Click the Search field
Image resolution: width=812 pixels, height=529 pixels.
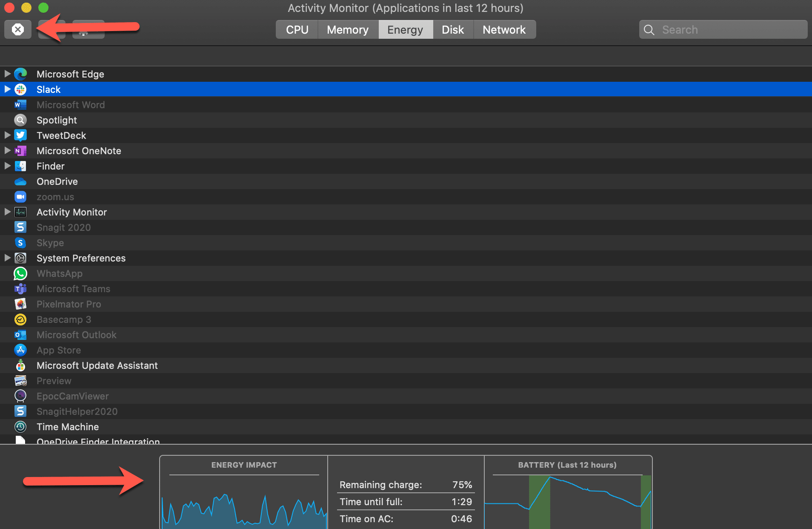pos(728,30)
